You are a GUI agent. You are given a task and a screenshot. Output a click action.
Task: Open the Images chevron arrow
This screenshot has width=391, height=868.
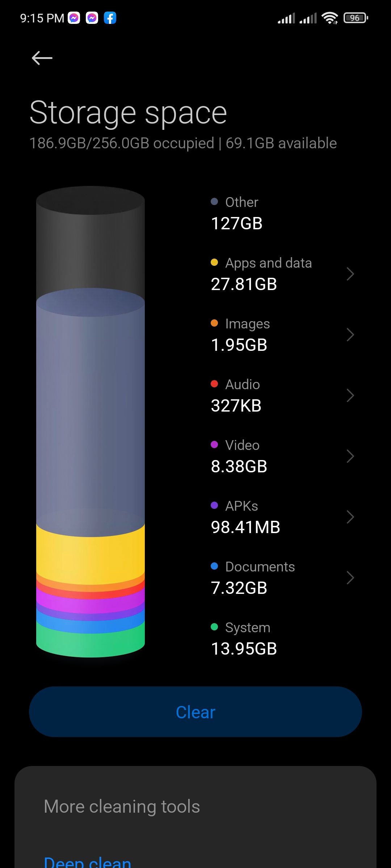350,335
